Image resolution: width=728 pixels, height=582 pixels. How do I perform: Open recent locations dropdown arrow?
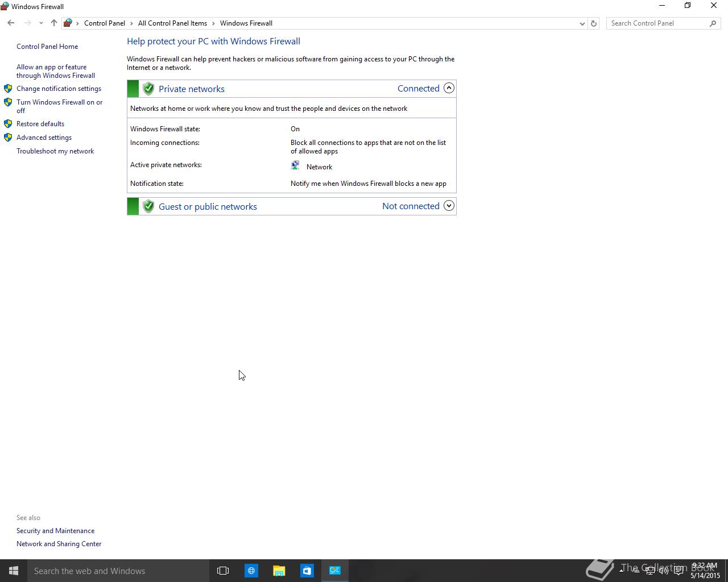pos(41,23)
